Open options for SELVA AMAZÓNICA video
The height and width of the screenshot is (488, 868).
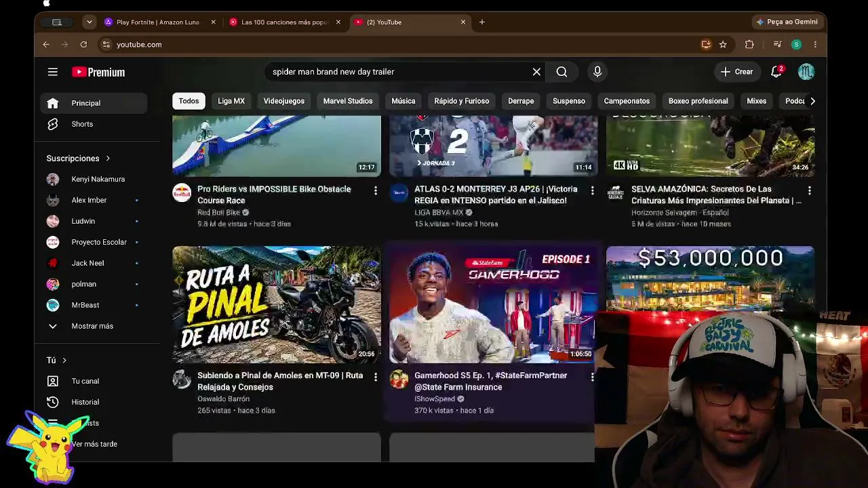pyautogui.click(x=809, y=191)
